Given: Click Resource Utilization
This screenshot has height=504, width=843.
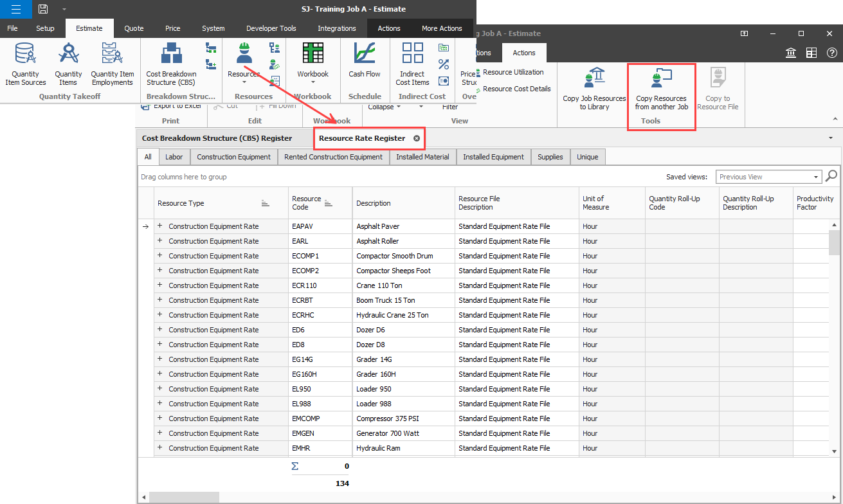Looking at the screenshot, I should tap(513, 72).
